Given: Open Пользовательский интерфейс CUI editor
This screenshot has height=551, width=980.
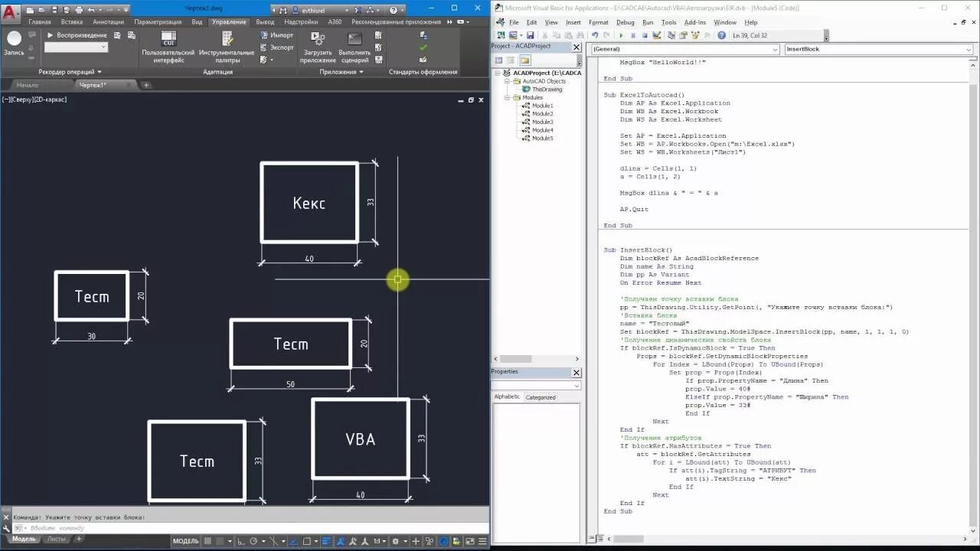Looking at the screenshot, I should point(168,47).
